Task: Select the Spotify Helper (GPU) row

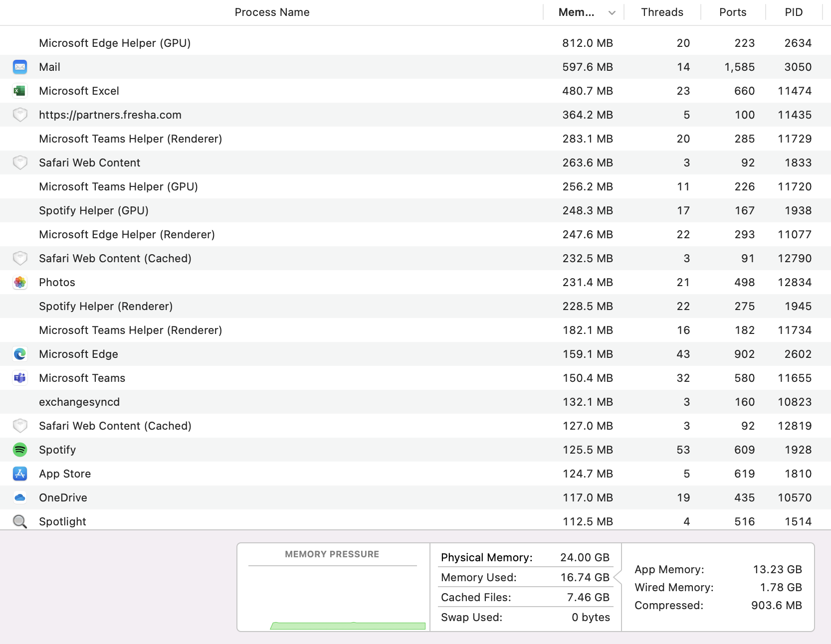Action: click(415, 210)
